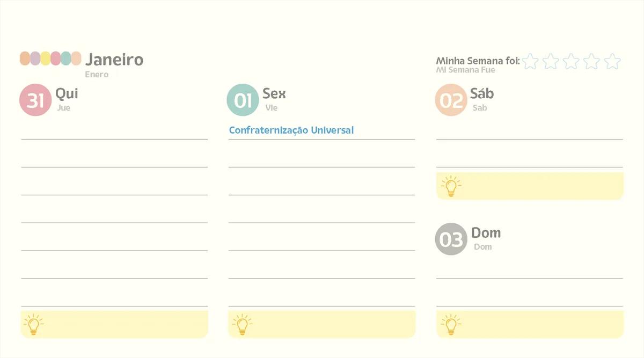Click the first rating star

pyautogui.click(x=530, y=61)
